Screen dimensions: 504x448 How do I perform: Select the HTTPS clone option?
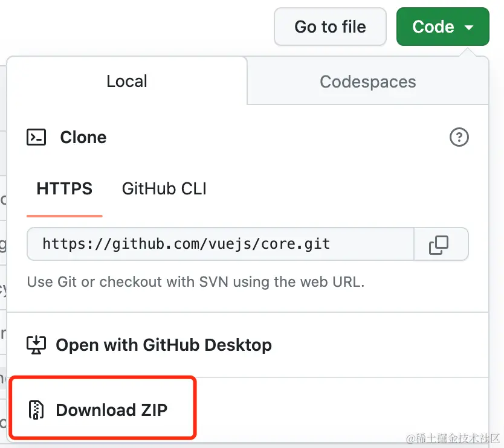click(65, 189)
